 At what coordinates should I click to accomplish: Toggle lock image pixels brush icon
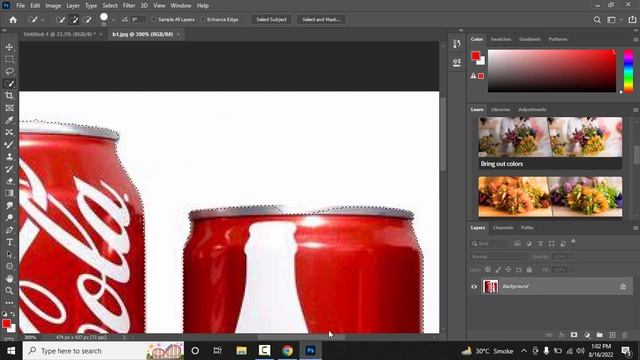(498, 269)
